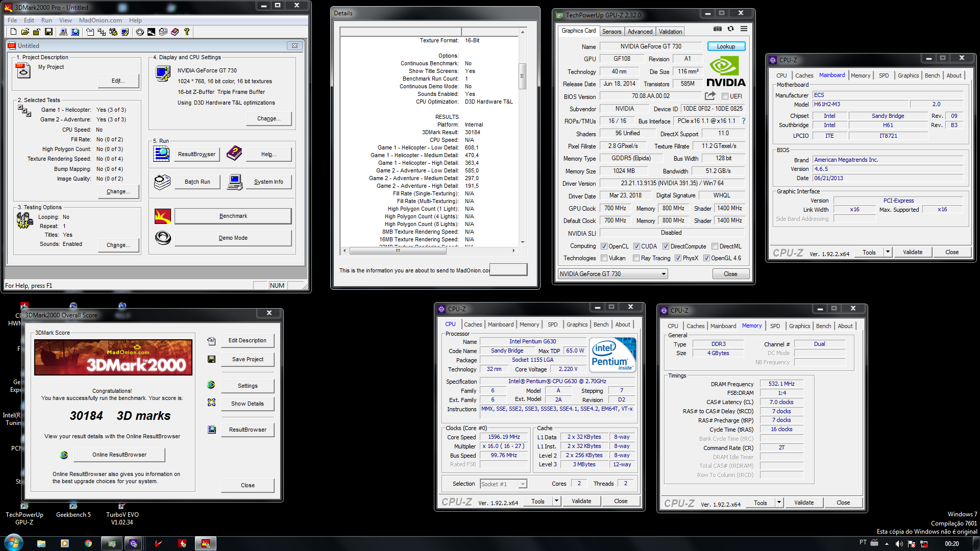Toggle the DirectML checkbox in GPU-Z
This screenshot has height=551, width=980.
(x=715, y=246)
